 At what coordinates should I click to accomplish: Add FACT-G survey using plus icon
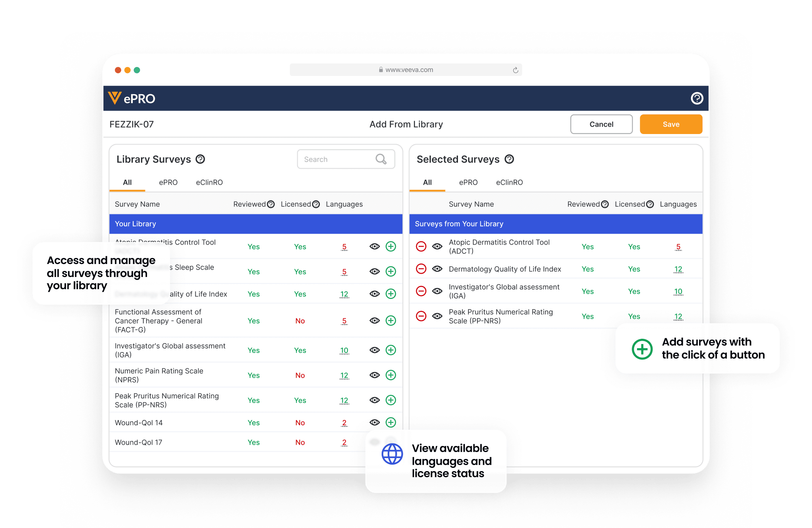391,320
